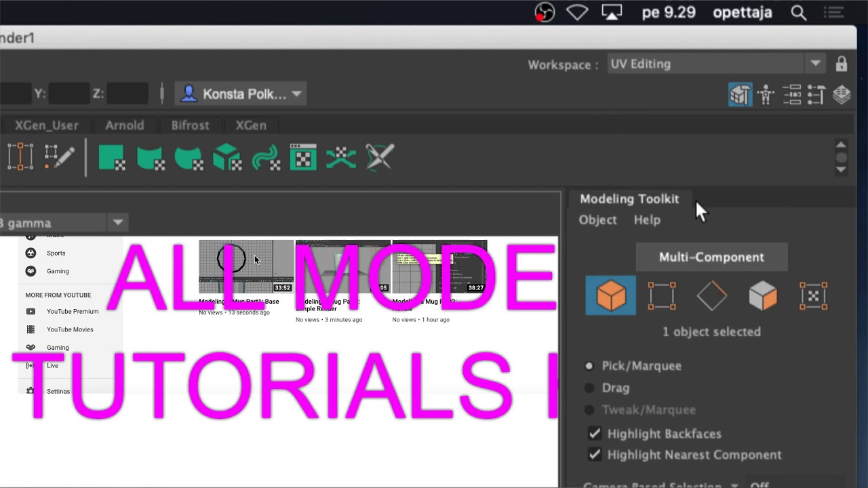Toggle the Modeling Toolkit sidebar icon
The height and width of the screenshot is (488, 868).
click(x=740, y=94)
